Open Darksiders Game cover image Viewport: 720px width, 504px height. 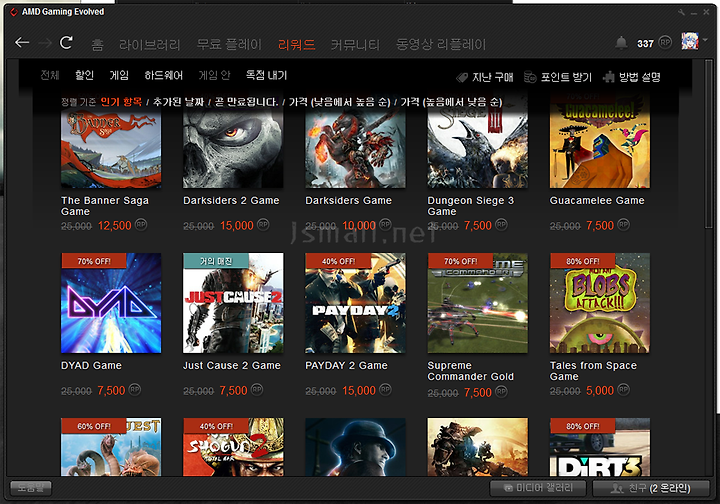[x=355, y=150]
